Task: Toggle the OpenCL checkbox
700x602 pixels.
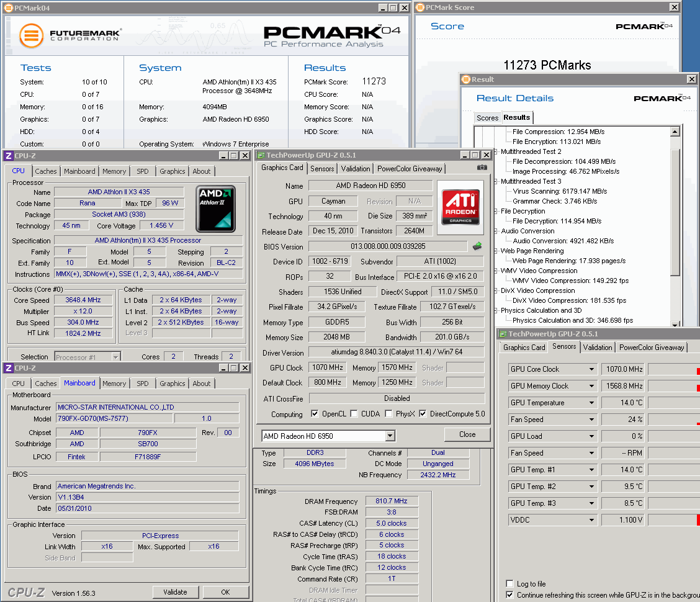Action: [x=314, y=413]
